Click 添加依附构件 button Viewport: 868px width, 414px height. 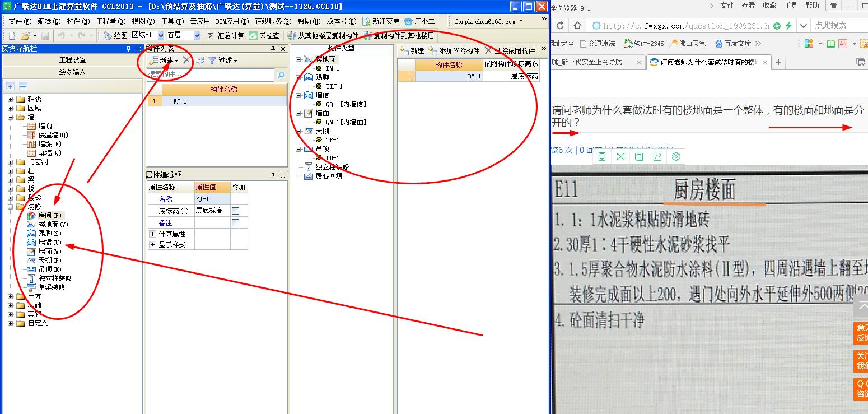[454, 50]
